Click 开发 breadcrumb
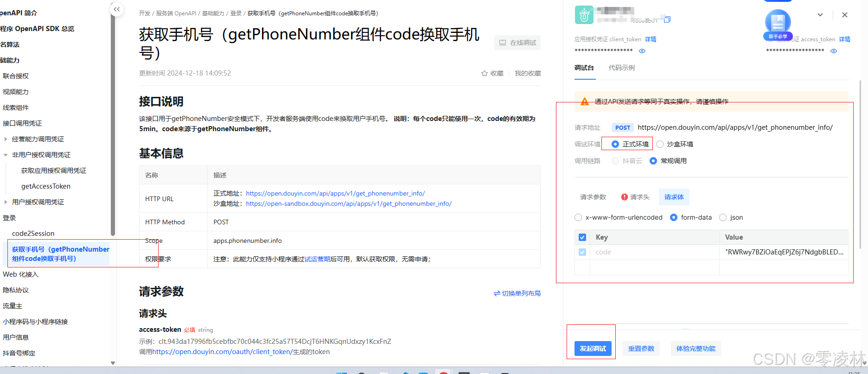The height and width of the screenshot is (374, 868). pyautogui.click(x=145, y=13)
